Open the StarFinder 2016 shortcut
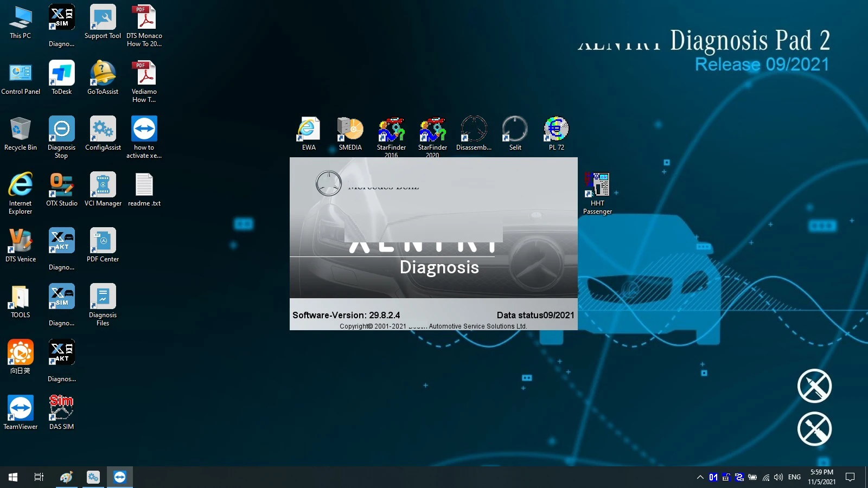Viewport: 868px width, 488px height. point(392,137)
